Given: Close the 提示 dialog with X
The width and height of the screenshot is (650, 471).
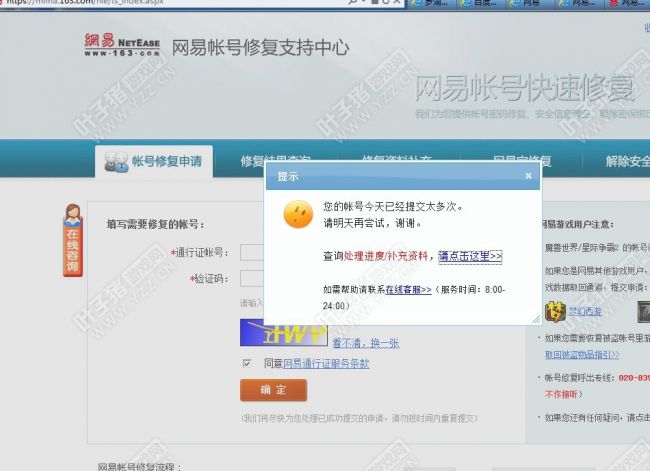Looking at the screenshot, I should click(x=528, y=176).
